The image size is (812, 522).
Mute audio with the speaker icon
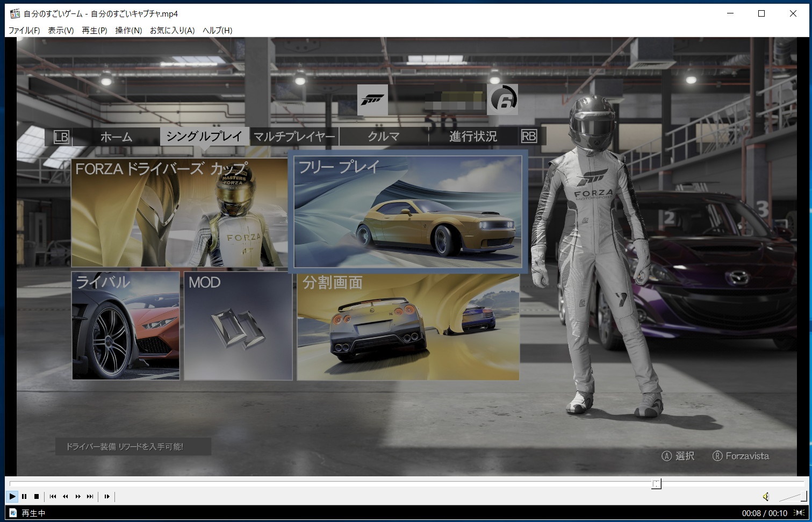pos(766,496)
